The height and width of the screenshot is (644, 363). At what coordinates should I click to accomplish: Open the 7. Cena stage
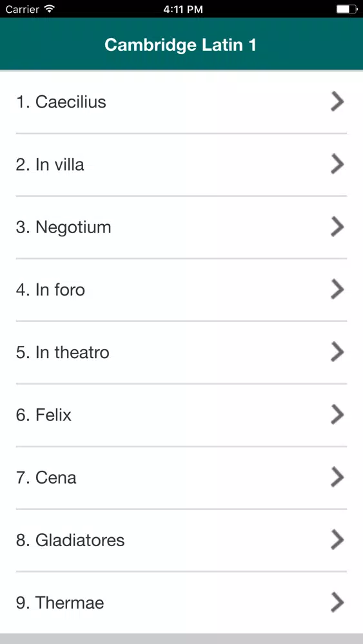tap(181, 477)
